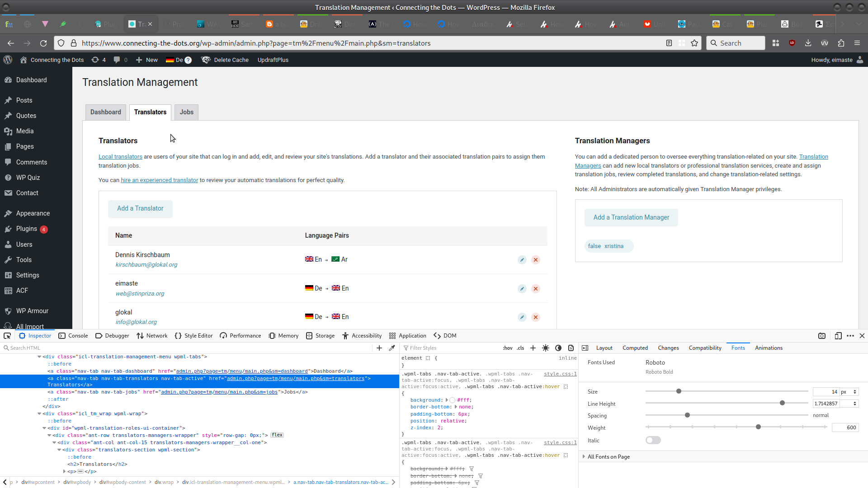Image resolution: width=868 pixels, height=488 pixels.
Task: Switch to the Jobs tab
Action: [x=186, y=112]
